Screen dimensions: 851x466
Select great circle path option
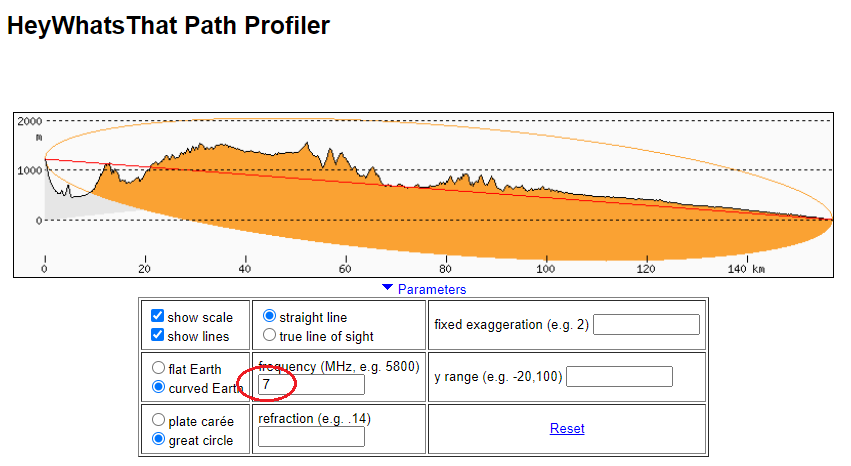tap(158, 439)
